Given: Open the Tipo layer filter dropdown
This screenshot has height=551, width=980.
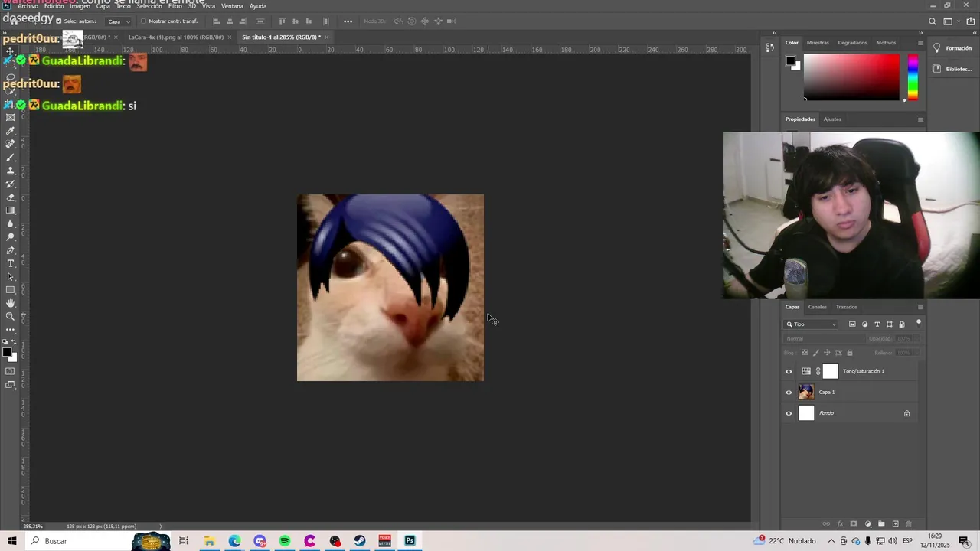Looking at the screenshot, I should (812, 324).
